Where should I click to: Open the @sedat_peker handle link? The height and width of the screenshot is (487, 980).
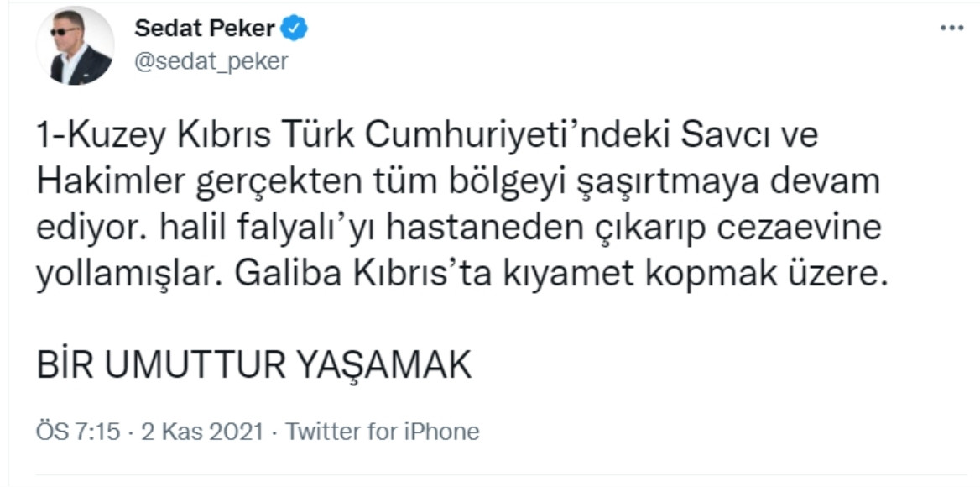[211, 61]
